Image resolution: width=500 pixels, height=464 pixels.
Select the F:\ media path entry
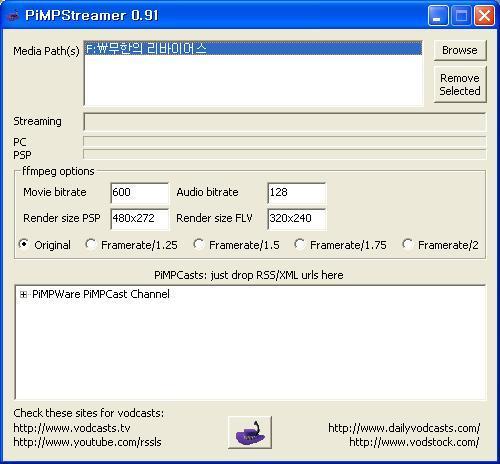[253, 48]
